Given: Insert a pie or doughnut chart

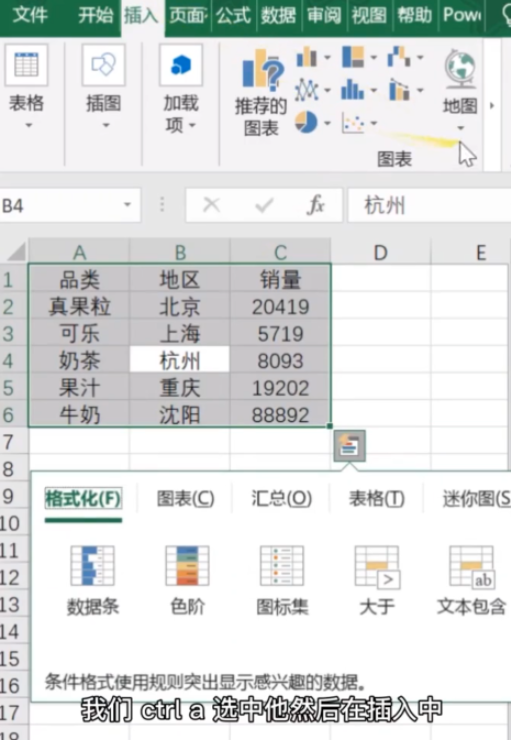Looking at the screenshot, I should point(306,122).
